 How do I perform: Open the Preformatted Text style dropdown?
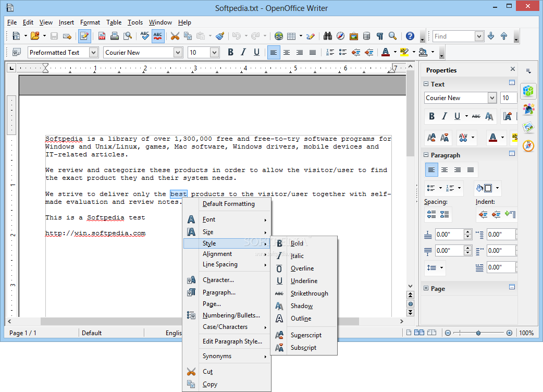(x=93, y=52)
